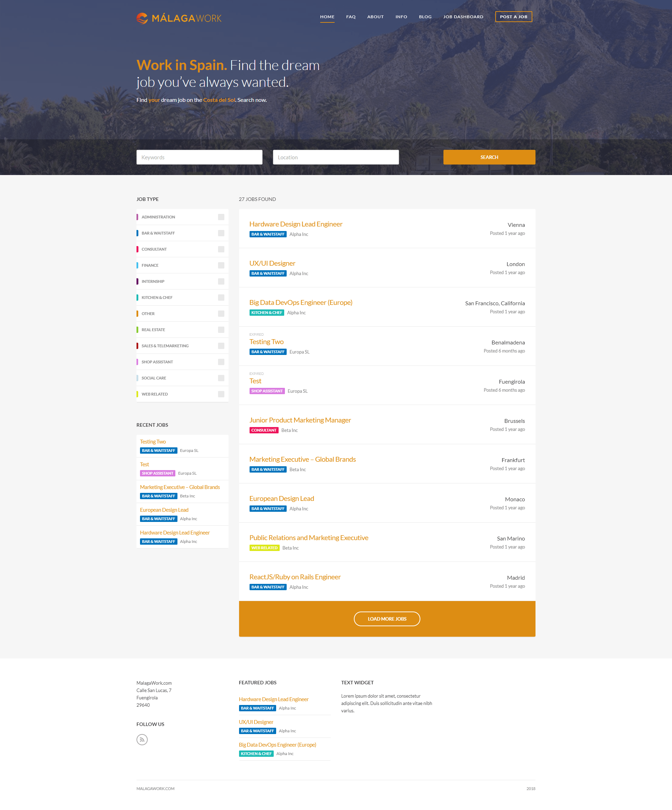Viewport: 672px width, 810px height.
Task: Tick the Real Estate checkbox
Action: (x=221, y=330)
